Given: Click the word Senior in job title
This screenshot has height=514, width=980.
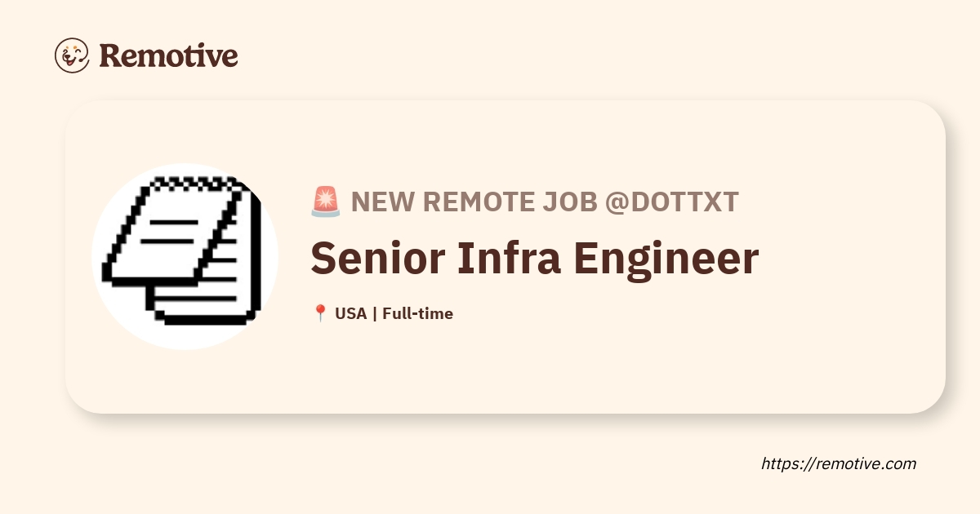Looking at the screenshot, I should point(370,259).
